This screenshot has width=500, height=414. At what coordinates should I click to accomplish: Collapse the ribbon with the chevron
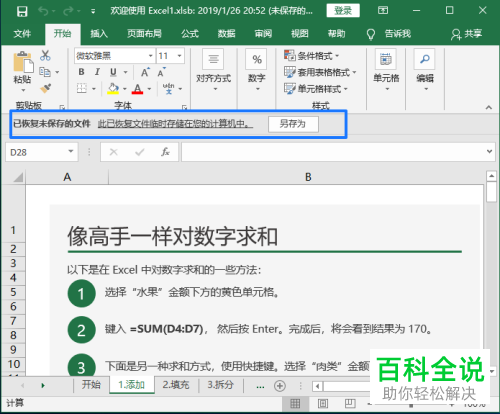489,107
